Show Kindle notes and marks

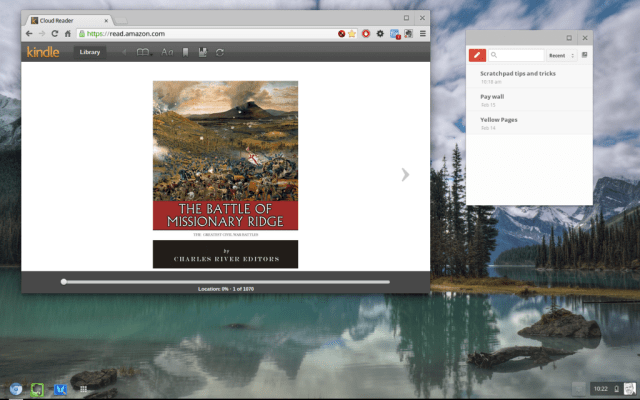[x=202, y=52]
